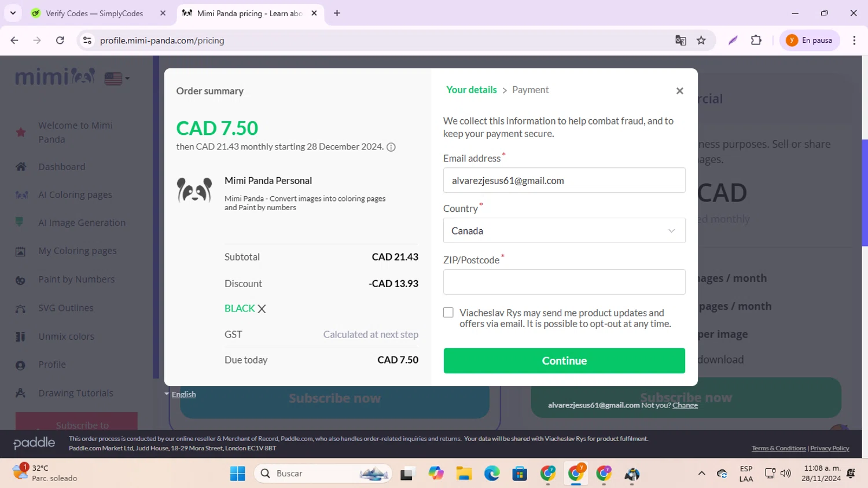Click the address bar URL
The width and height of the screenshot is (868, 488).
[x=162, y=41]
